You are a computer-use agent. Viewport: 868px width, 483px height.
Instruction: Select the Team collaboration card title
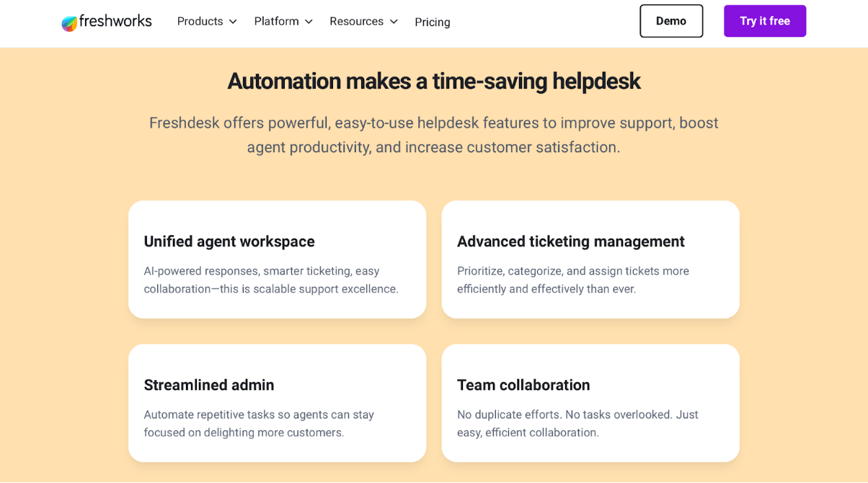pos(523,385)
